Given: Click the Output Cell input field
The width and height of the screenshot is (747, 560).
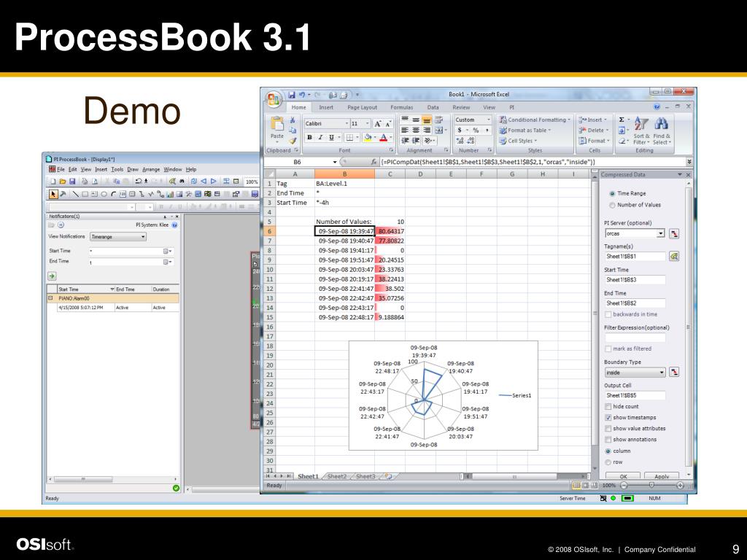Looking at the screenshot, I should (x=635, y=395).
